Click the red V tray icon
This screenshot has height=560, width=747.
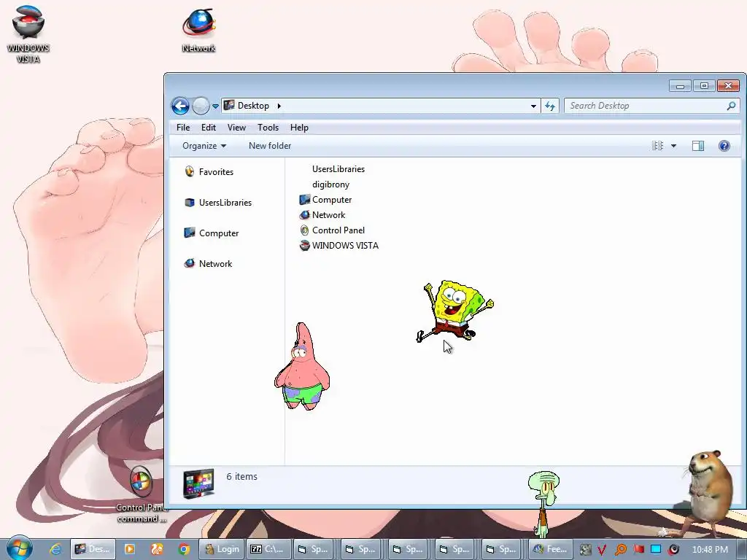click(x=602, y=550)
